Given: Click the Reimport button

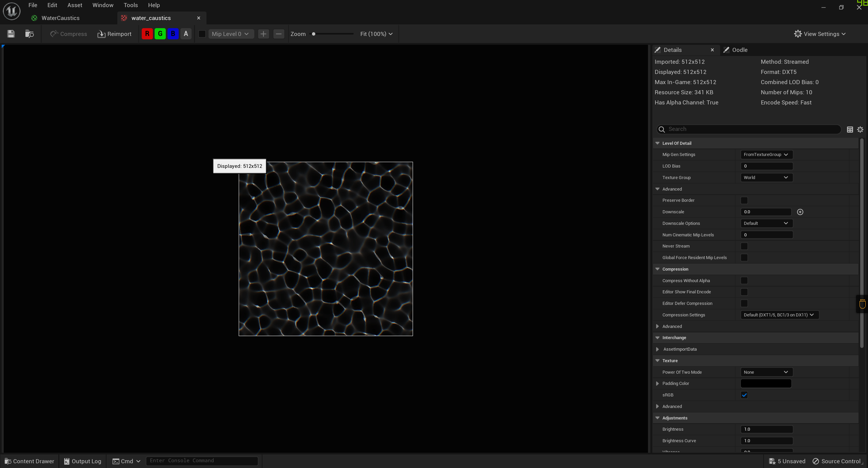Looking at the screenshot, I should click(114, 34).
